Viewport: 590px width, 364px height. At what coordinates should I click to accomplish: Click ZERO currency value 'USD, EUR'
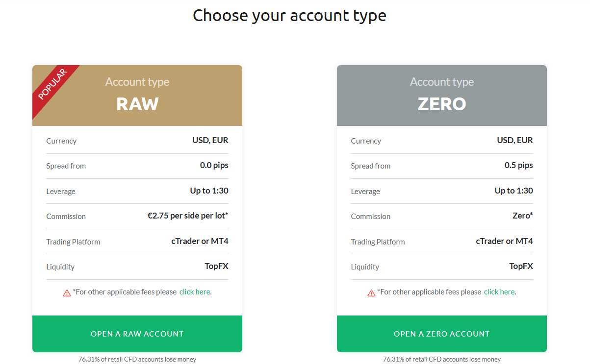click(x=515, y=140)
